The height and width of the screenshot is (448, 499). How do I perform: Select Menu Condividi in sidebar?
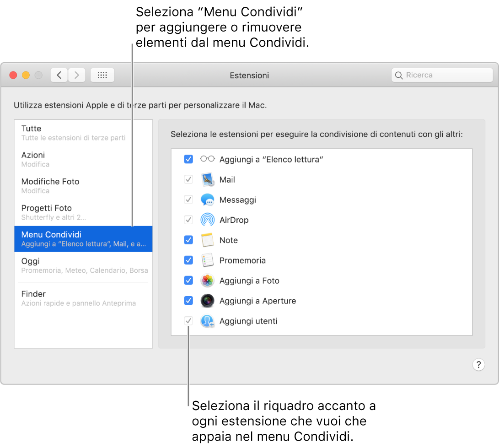click(83, 239)
